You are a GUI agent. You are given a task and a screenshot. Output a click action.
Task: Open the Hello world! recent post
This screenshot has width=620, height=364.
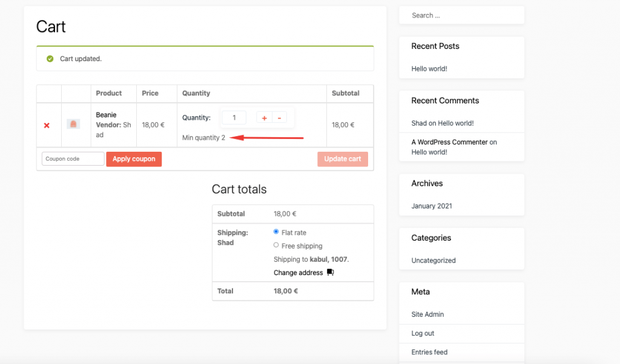429,69
